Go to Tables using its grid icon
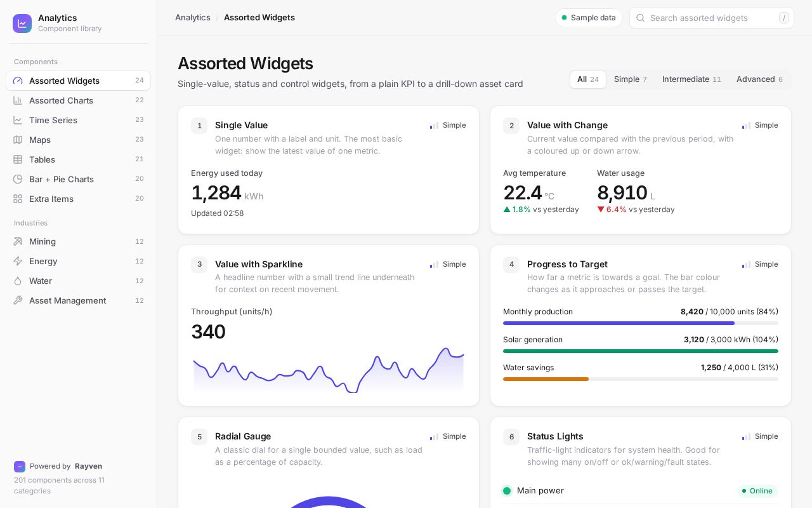Screen dimensions: 812x508 (x=18, y=159)
